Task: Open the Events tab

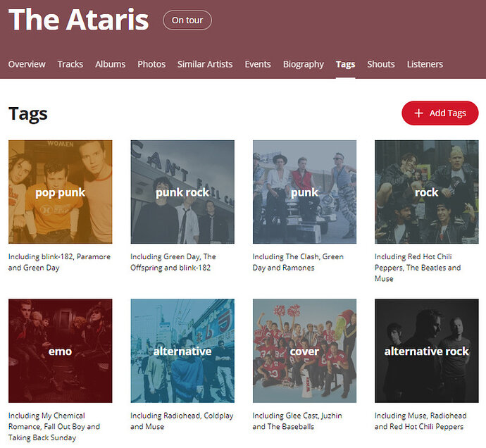Action: pyautogui.click(x=258, y=64)
